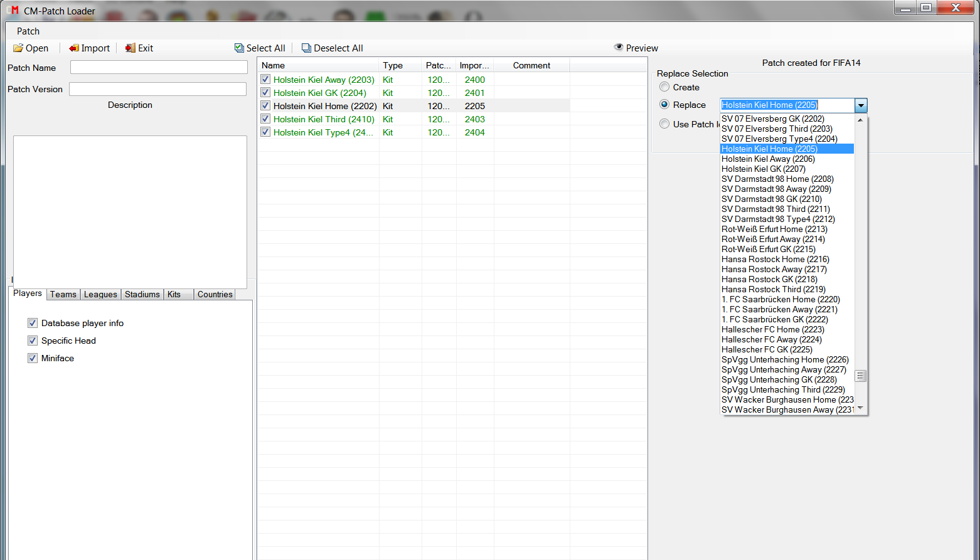This screenshot has height=560, width=980.
Task: Choose SV Darmstadt 98 Home (2208) from list
Action: (x=777, y=179)
